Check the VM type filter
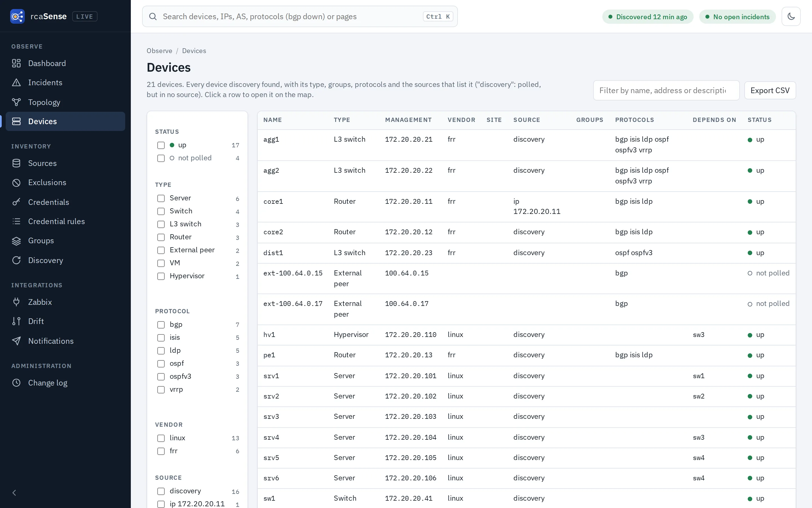The height and width of the screenshot is (508, 812). (161, 263)
